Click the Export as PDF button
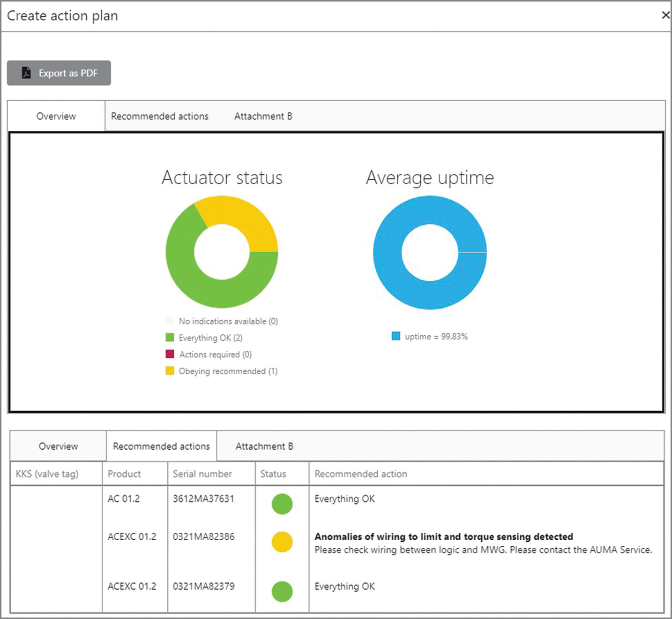This screenshot has height=619, width=672. (x=59, y=73)
